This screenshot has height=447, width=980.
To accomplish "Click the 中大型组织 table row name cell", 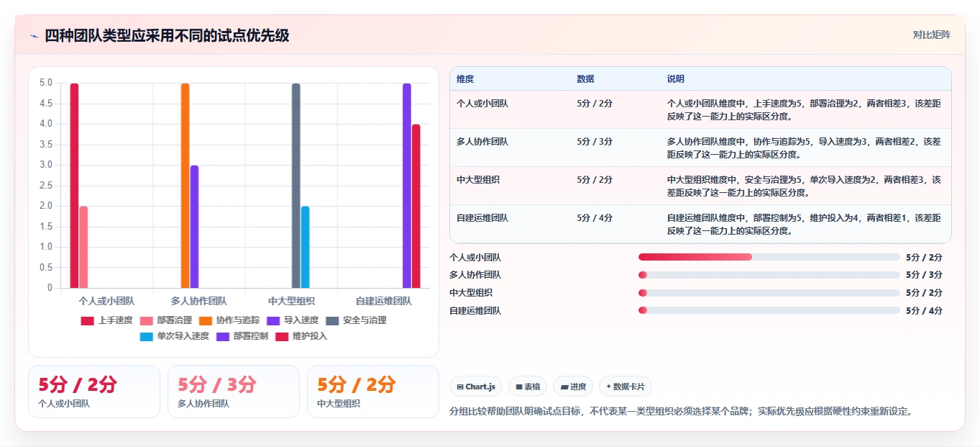I will tap(478, 180).
